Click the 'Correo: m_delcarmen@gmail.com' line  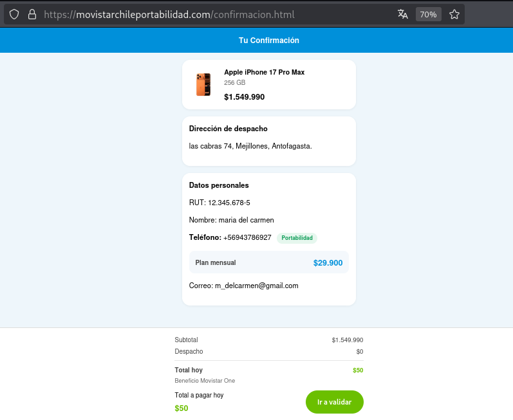tap(243, 286)
